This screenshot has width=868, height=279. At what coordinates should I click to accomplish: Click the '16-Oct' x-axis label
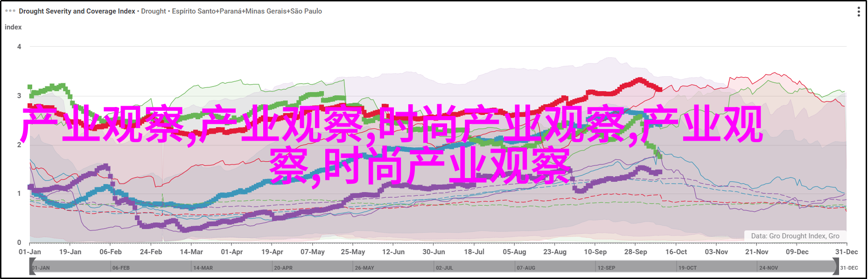tap(676, 252)
